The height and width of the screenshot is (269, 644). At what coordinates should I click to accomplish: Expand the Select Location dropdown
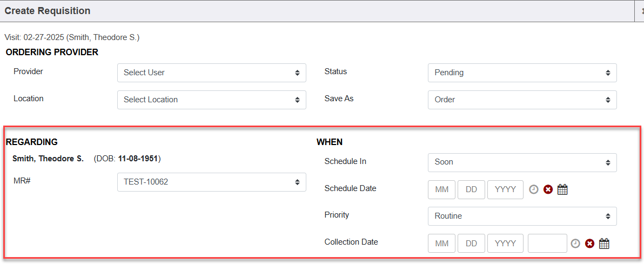point(211,100)
